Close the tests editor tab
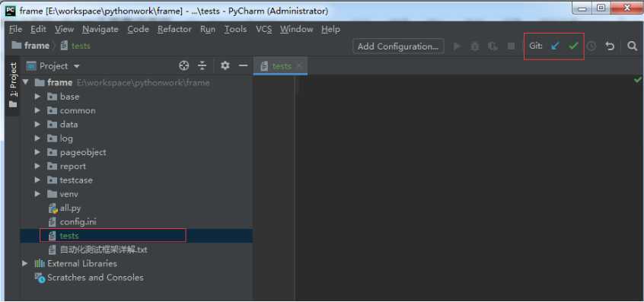Screen dimensions: 644x302 coord(299,65)
